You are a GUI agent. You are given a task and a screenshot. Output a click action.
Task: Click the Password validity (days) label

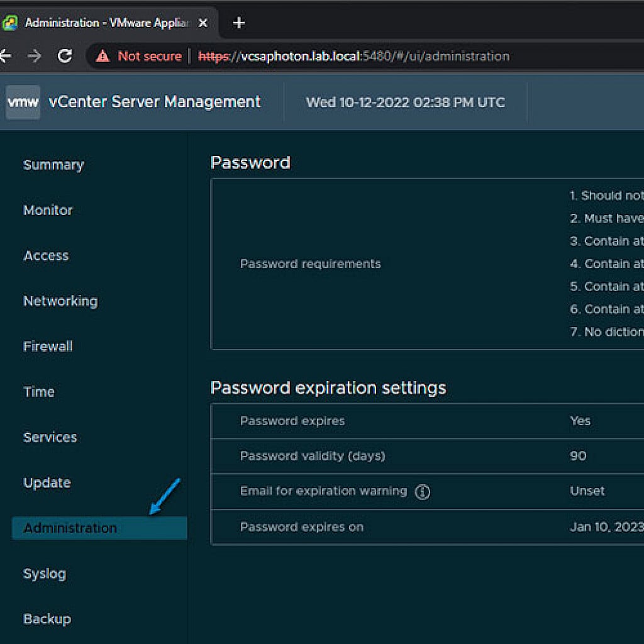[x=312, y=456]
